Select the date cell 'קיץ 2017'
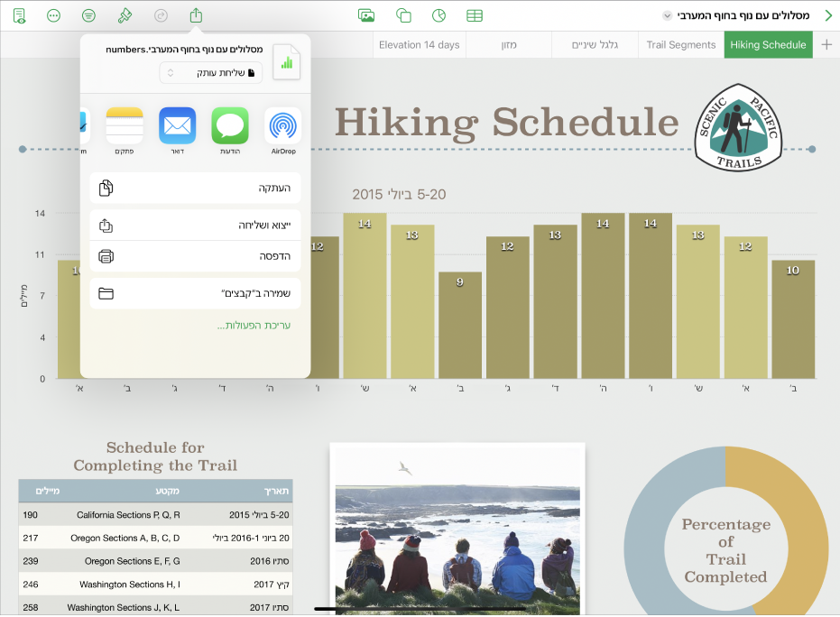Image resolution: width=840 pixels, height=617 pixels. click(x=271, y=585)
